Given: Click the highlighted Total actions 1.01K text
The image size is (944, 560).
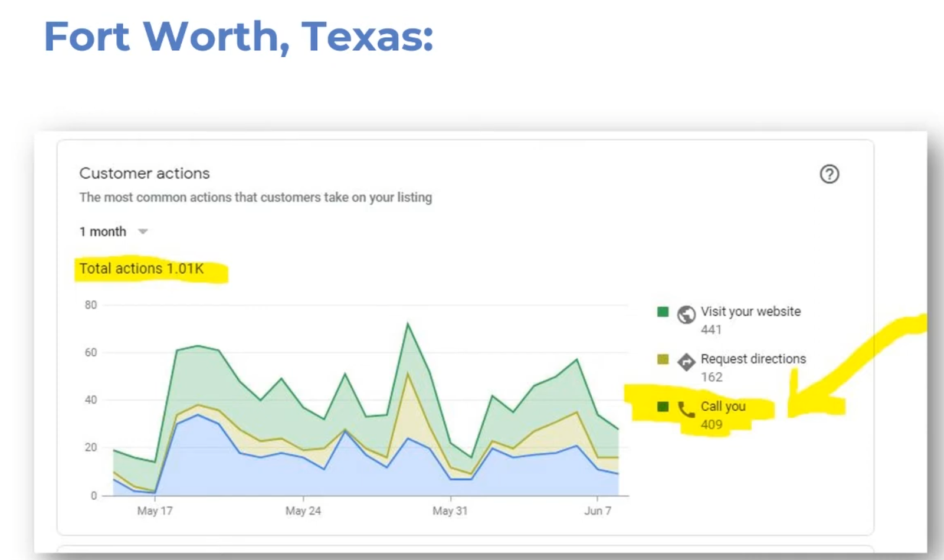Looking at the screenshot, I should [x=142, y=269].
